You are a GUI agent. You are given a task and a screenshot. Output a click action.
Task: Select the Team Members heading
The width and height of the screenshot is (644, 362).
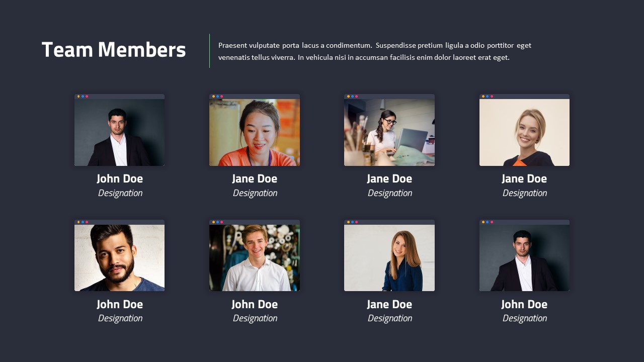tap(114, 50)
